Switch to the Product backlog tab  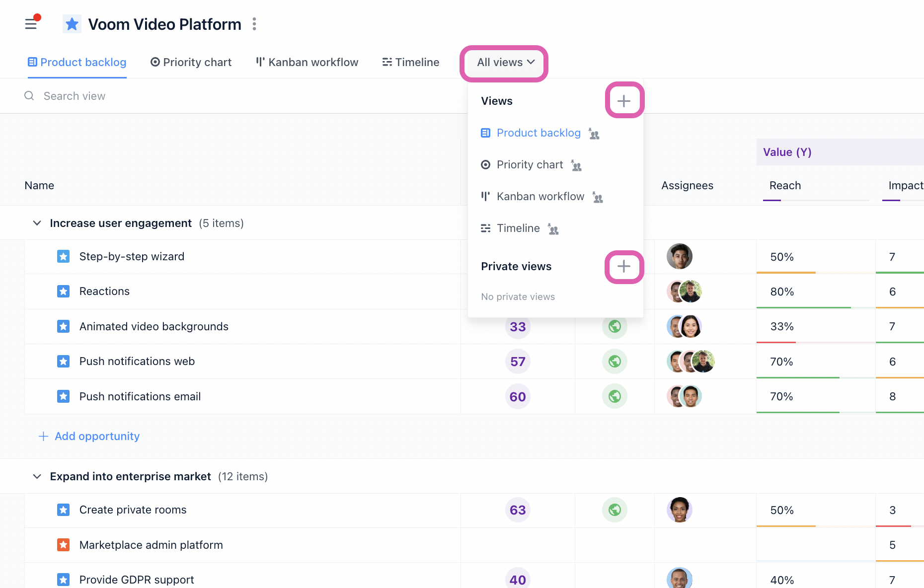(77, 62)
